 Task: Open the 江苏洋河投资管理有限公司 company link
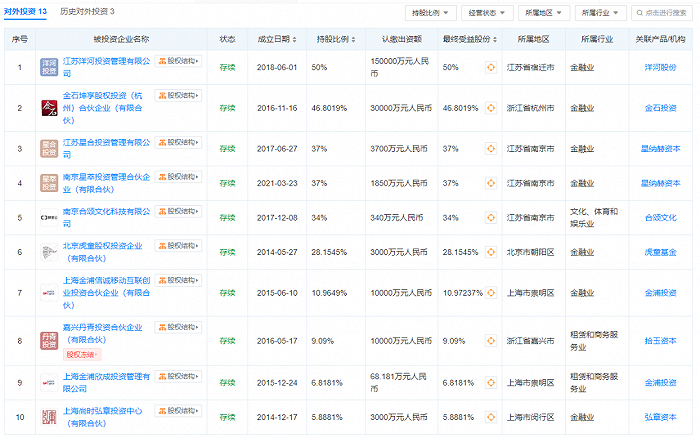109,60
